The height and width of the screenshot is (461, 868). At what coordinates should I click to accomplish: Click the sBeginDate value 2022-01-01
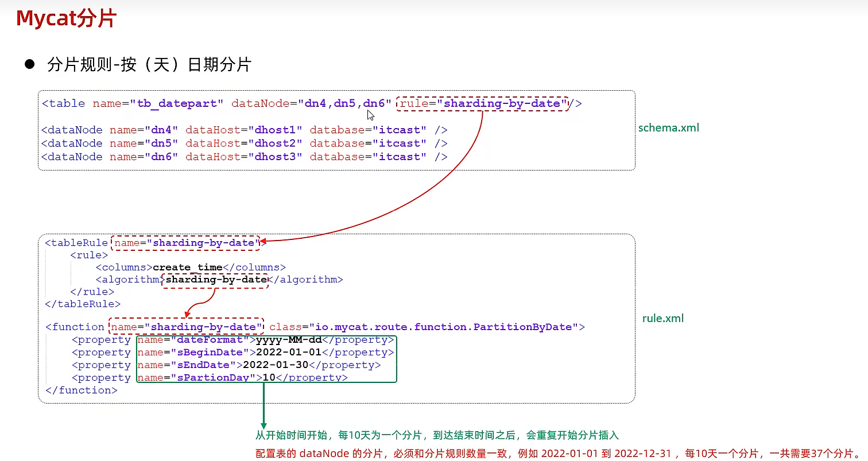click(289, 352)
